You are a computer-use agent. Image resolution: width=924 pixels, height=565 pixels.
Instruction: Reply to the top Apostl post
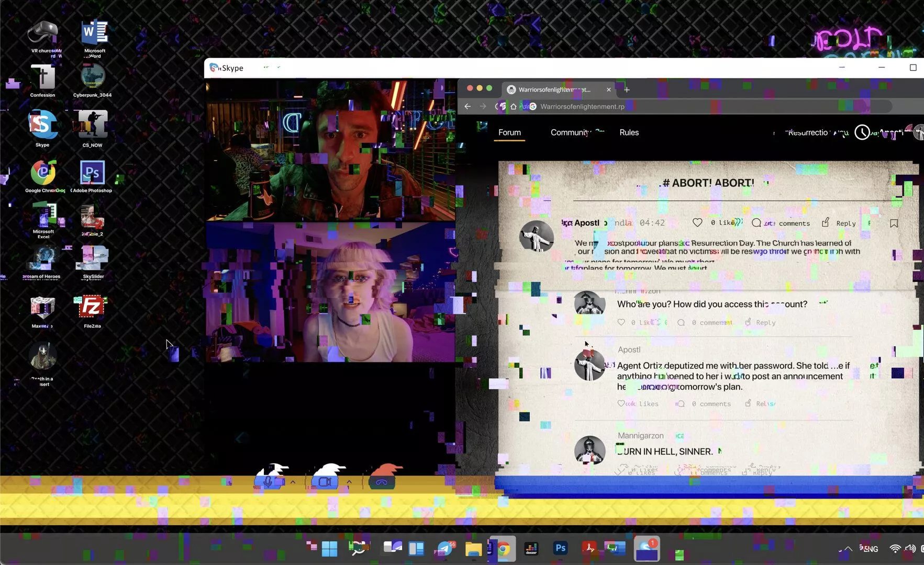[839, 223]
